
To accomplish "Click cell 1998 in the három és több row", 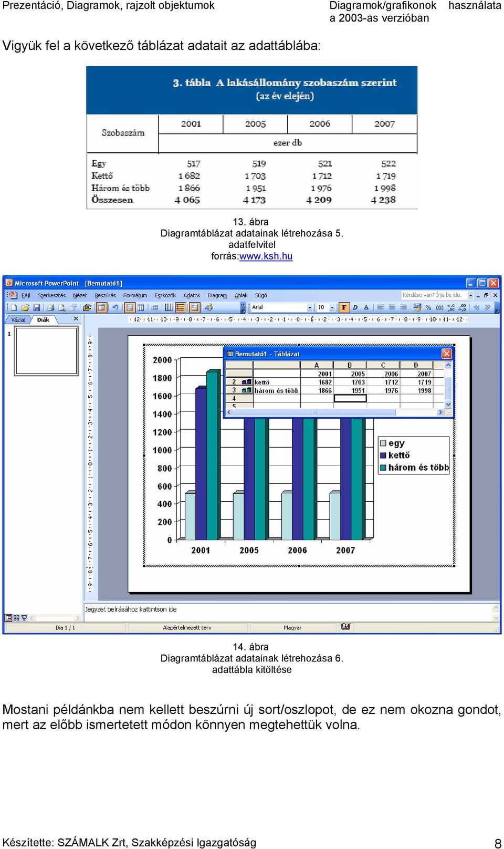I will 416,390.
